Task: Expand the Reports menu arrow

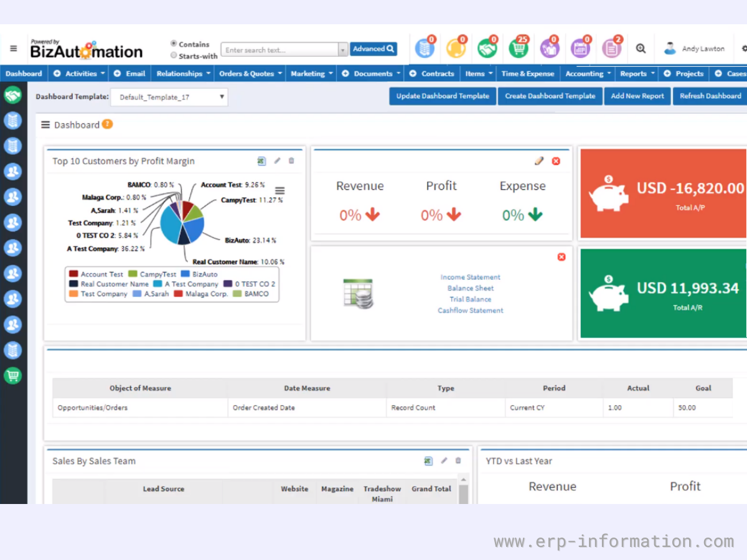Action: coord(652,73)
